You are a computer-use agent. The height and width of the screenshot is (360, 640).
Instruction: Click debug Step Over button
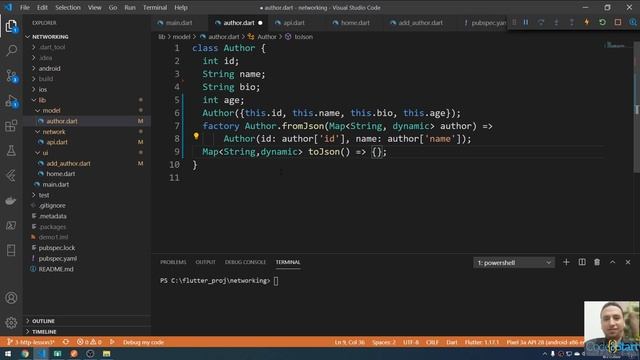(541, 22)
